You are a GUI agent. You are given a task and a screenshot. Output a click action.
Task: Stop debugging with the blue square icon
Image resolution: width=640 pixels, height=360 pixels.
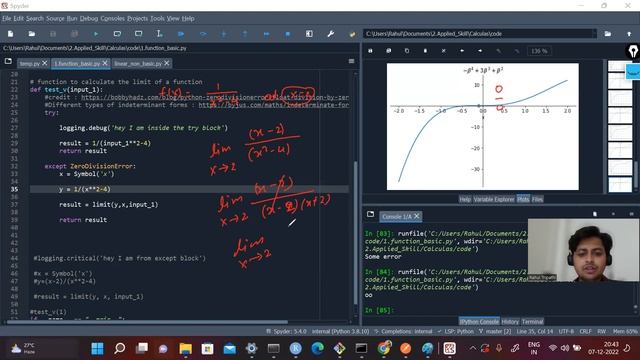(288, 34)
